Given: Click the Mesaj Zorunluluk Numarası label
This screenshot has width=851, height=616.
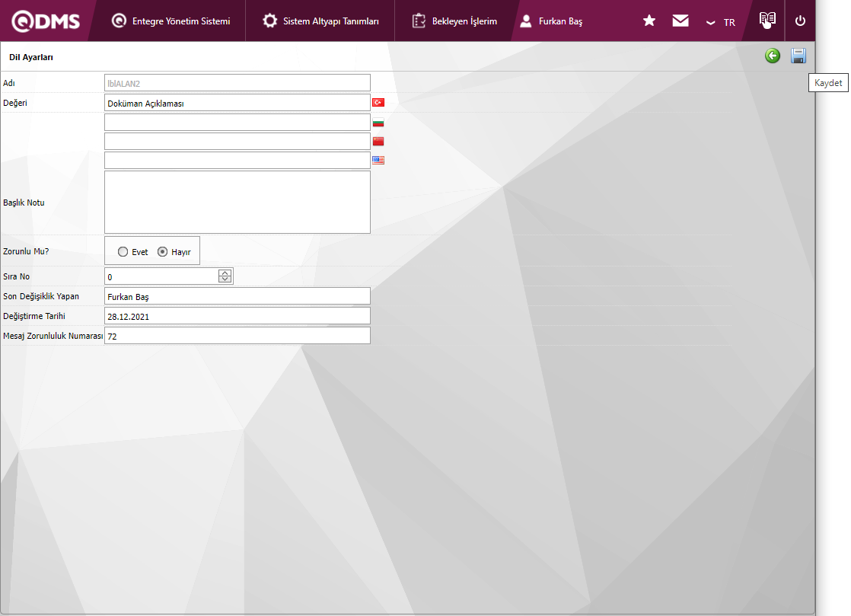Looking at the screenshot, I should 53,336.
